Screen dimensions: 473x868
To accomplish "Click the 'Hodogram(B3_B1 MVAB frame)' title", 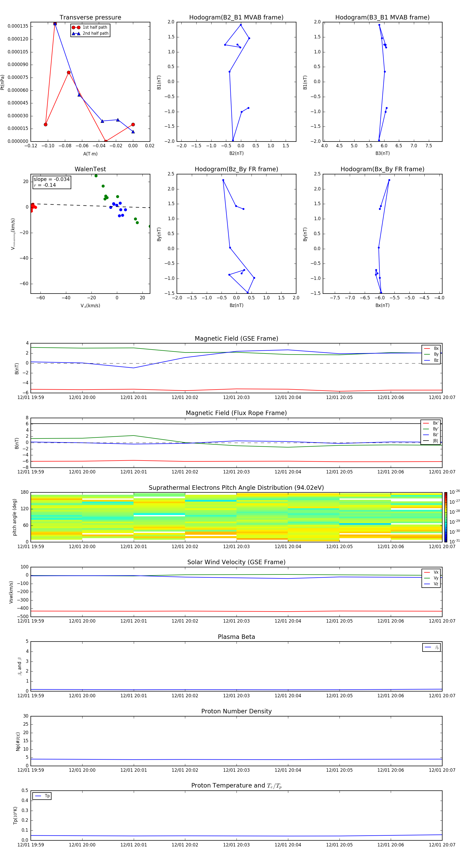I will click(x=382, y=18).
